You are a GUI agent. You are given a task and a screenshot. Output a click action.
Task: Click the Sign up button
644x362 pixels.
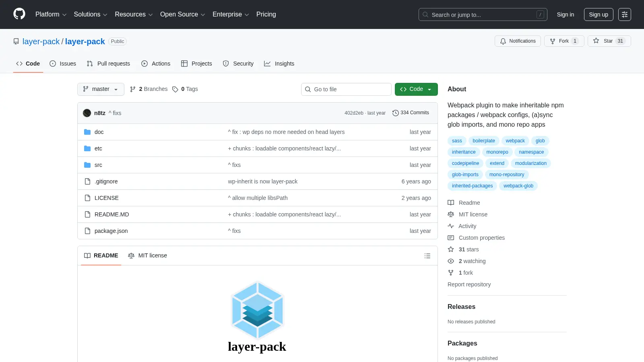pyautogui.click(x=599, y=14)
